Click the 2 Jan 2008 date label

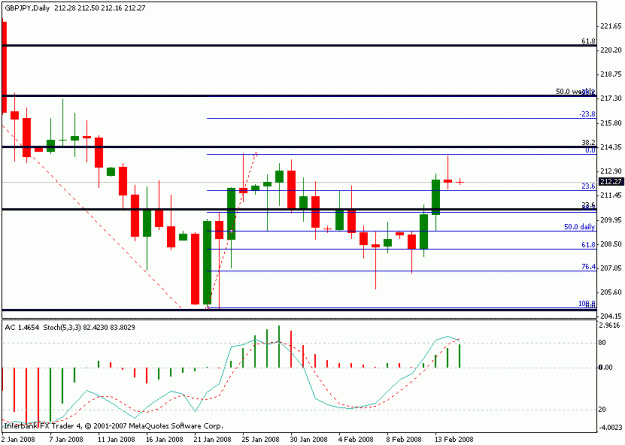coord(18,439)
